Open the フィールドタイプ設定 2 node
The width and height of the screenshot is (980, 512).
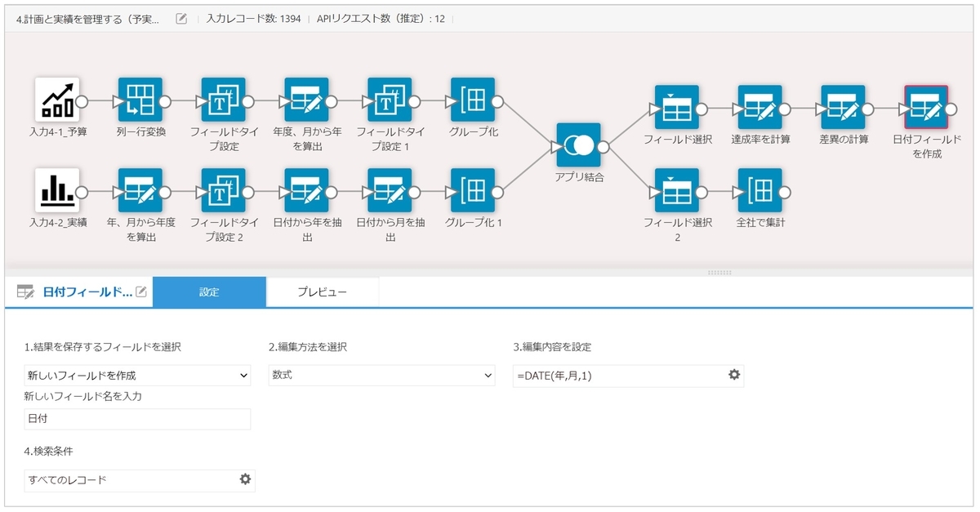(x=224, y=190)
